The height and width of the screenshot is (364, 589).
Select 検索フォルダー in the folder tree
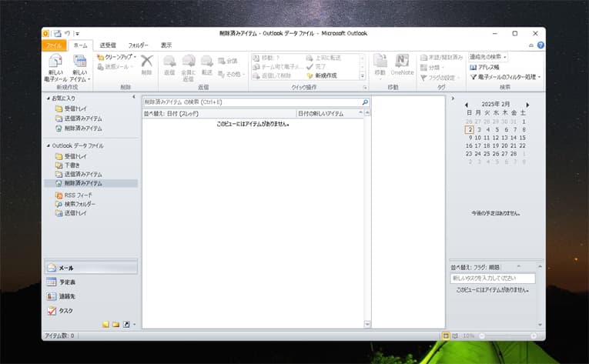(79, 204)
